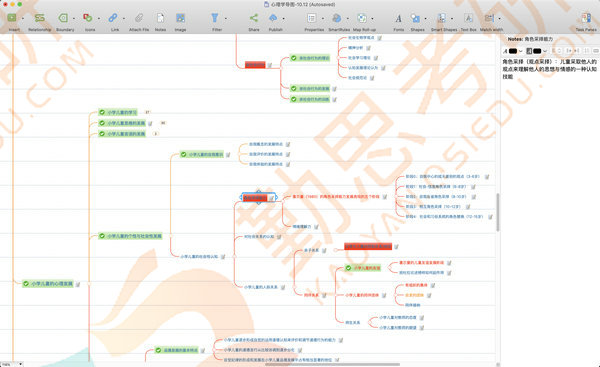
Task: Toggle the Properties inspector
Action: tap(312, 18)
